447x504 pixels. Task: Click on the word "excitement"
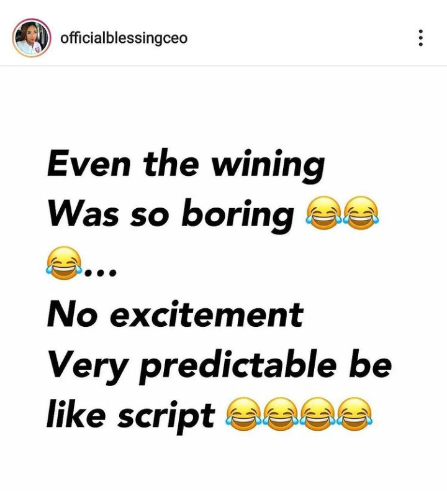click(207, 314)
